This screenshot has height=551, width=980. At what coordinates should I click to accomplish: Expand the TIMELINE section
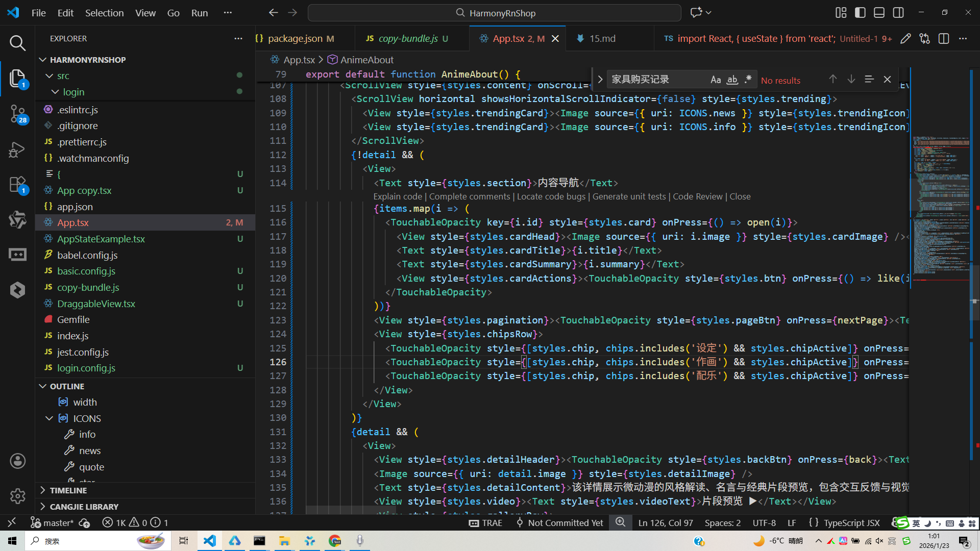[x=68, y=490]
